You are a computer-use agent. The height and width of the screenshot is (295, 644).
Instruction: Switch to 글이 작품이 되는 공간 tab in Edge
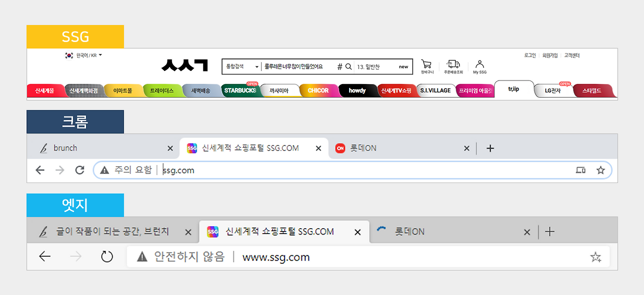[113, 232]
